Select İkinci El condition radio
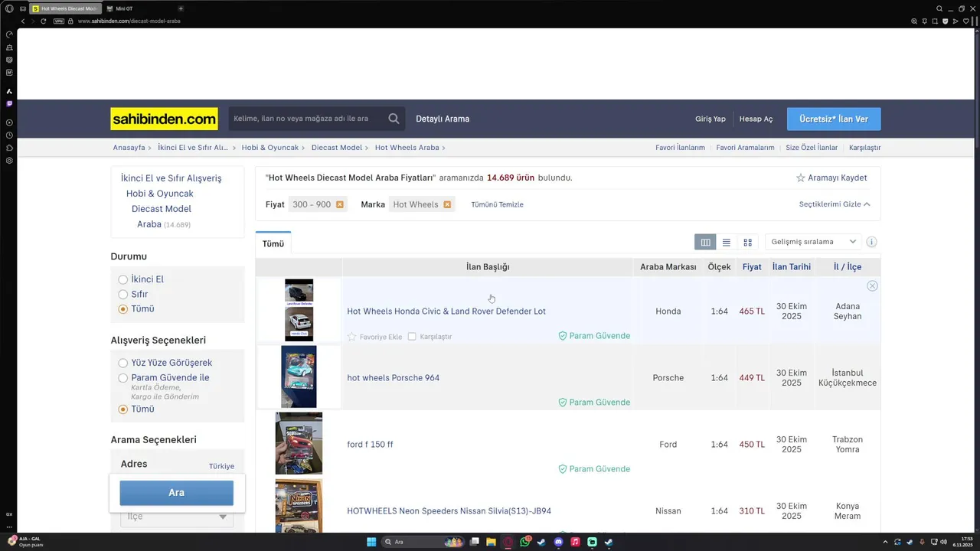 pos(122,279)
